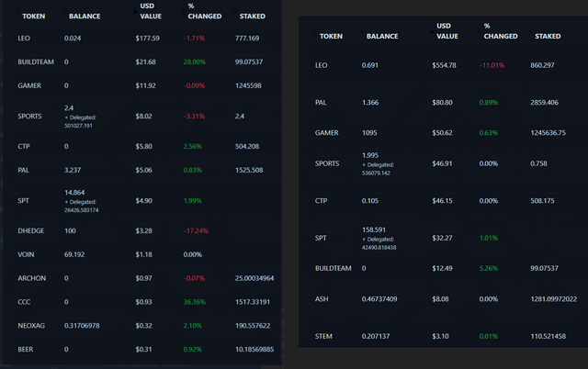This screenshot has height=369, width=588.
Task: Click SPT balance 158.591
Action: point(374,229)
